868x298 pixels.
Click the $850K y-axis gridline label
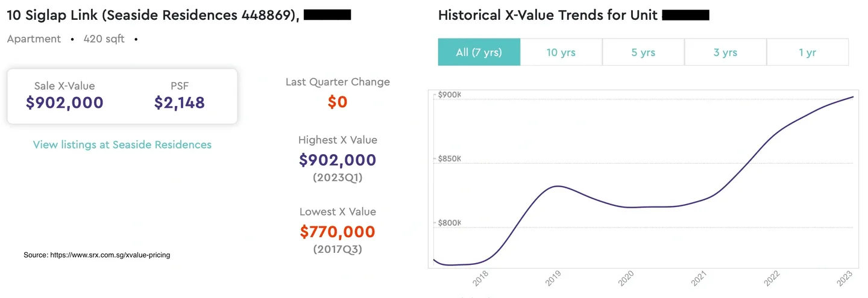449,159
